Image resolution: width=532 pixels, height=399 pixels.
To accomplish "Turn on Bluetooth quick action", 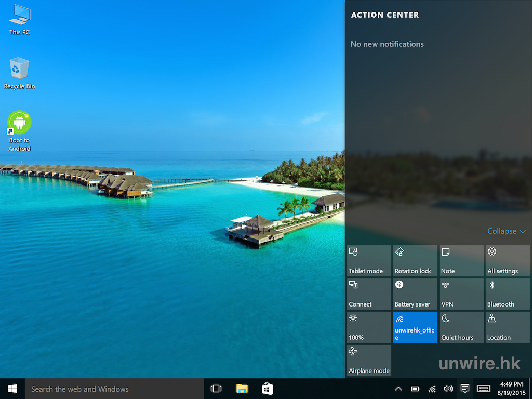I will click(508, 294).
